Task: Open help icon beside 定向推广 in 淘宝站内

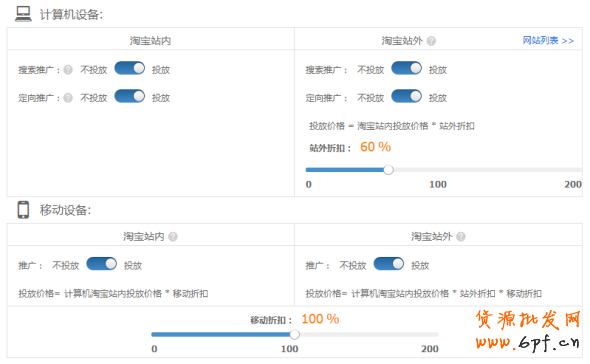Action: click(x=68, y=98)
